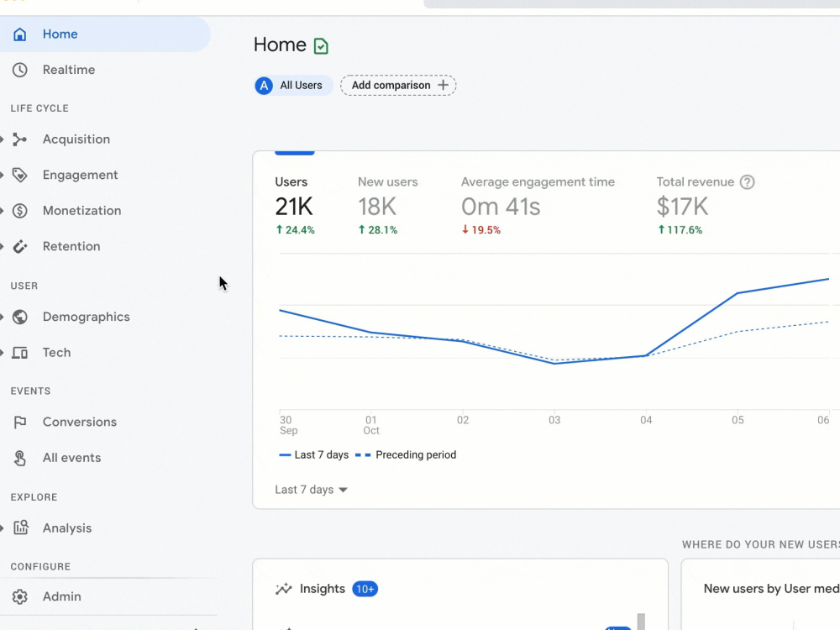
Task: Click the Insights card heading
Action: tap(322, 589)
